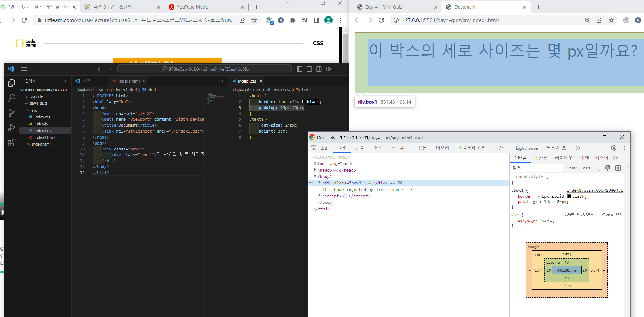The width and height of the screenshot is (644, 317).
Task: Expand the script element in DOM tree
Action: (x=320, y=196)
